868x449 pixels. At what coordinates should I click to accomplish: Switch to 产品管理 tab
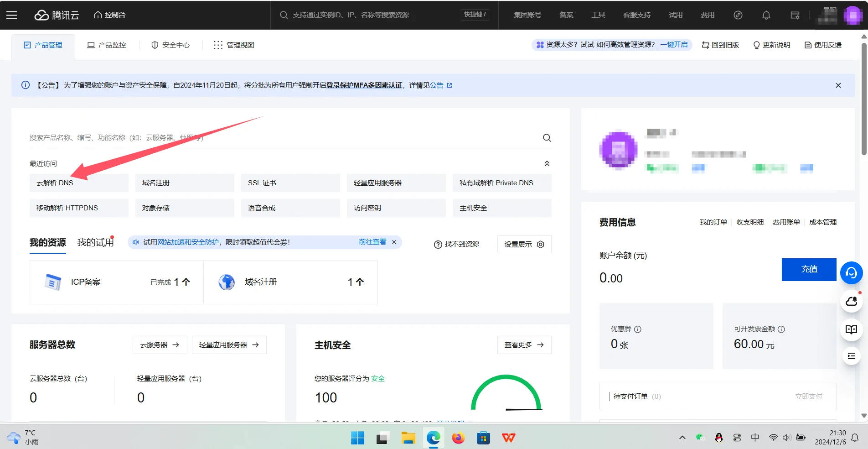click(x=43, y=45)
